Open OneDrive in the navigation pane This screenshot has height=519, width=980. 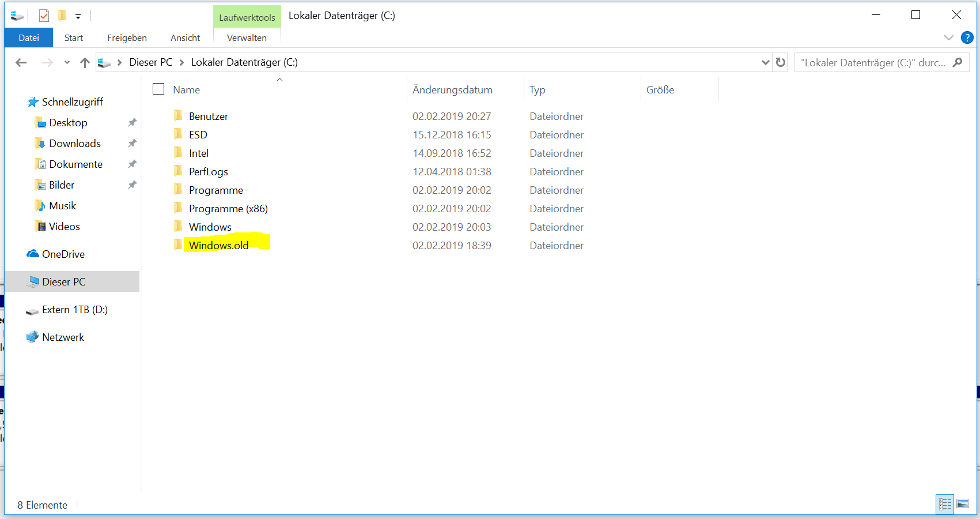pyautogui.click(x=63, y=254)
